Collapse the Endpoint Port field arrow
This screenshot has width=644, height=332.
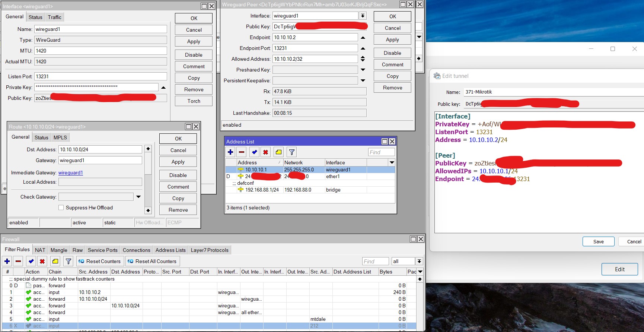[x=363, y=48]
